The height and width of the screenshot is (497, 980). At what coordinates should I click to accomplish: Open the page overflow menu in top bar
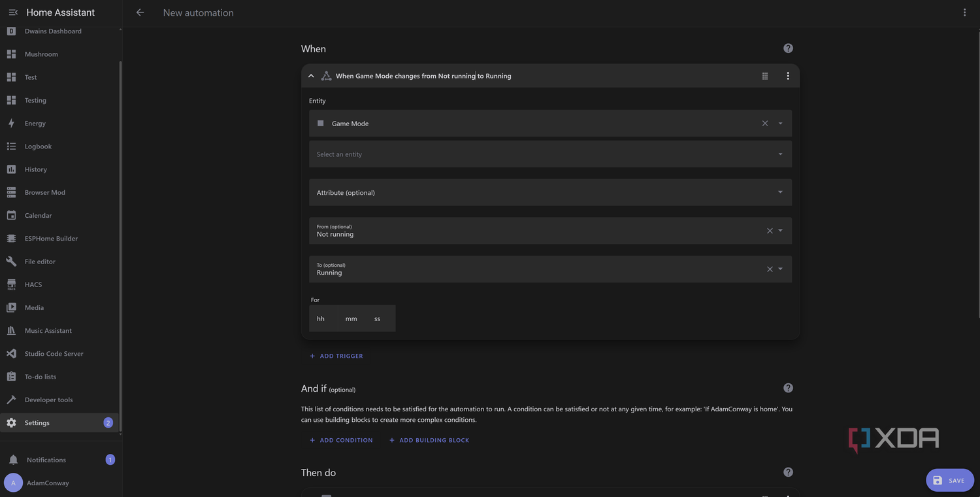964,12
